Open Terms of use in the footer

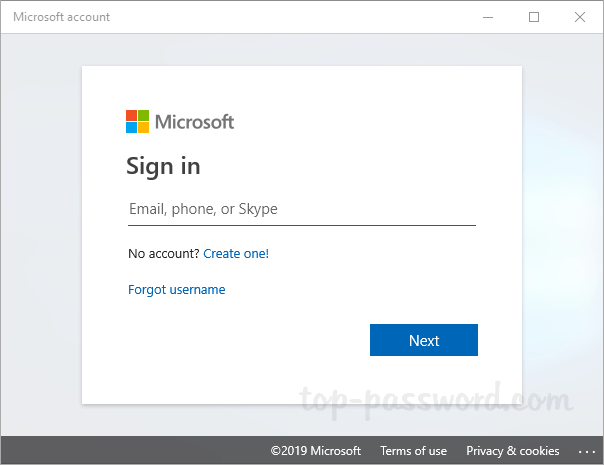click(413, 451)
